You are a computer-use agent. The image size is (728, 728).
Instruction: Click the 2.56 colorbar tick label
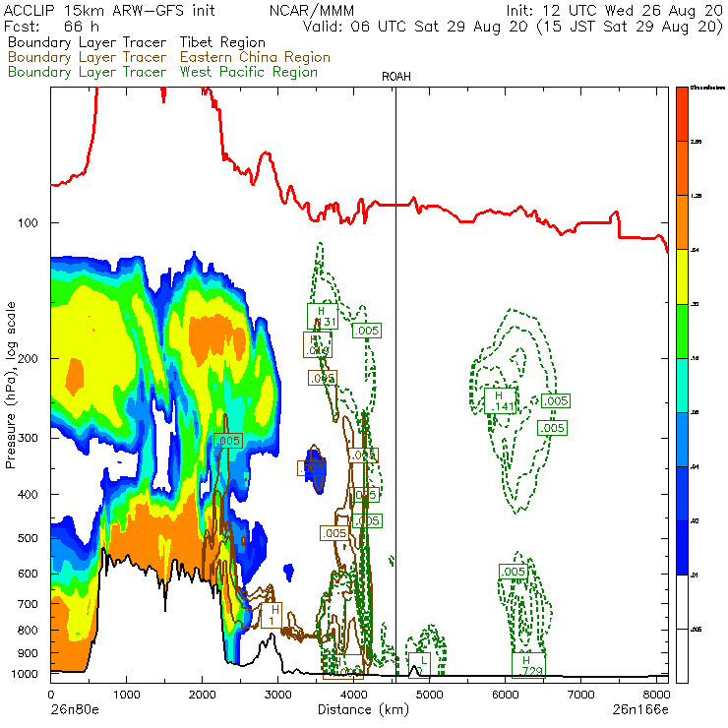click(x=696, y=142)
